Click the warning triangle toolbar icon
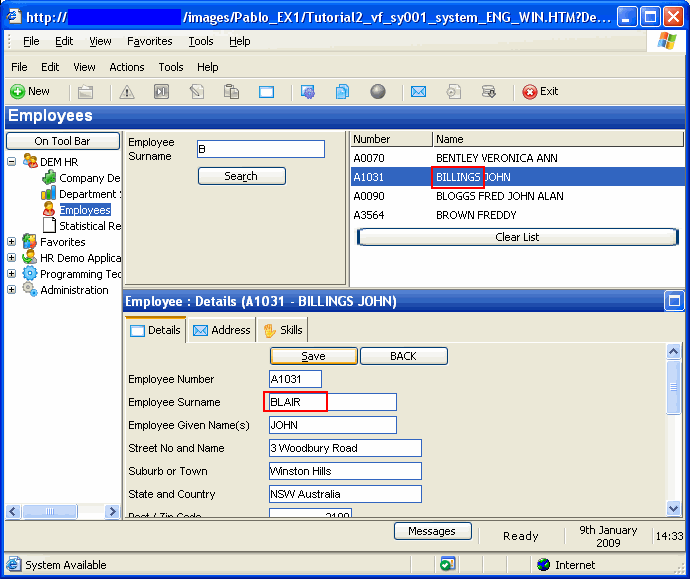 point(127,92)
